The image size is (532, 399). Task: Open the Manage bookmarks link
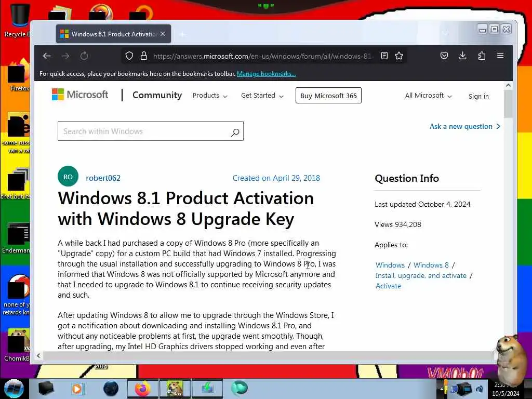coord(267,74)
